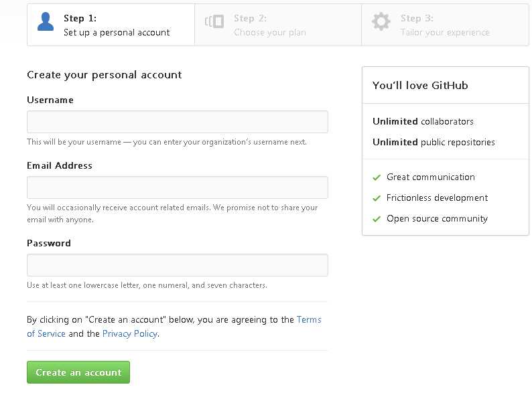This screenshot has height=397, width=532.
Task: Focus the Password input field
Action: tap(178, 265)
